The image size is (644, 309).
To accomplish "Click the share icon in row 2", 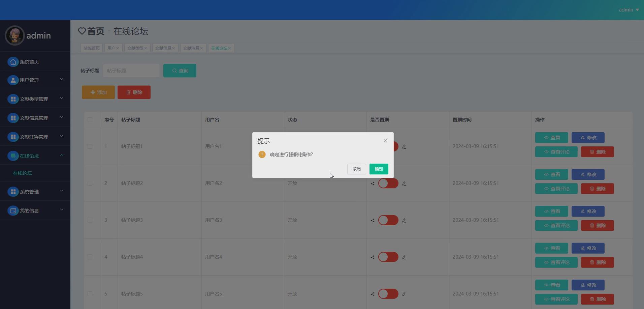I will click(x=373, y=184).
